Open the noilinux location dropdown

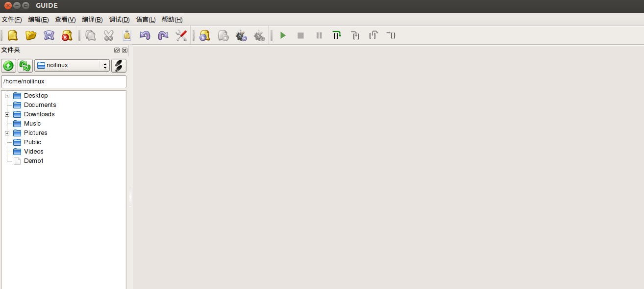72,66
